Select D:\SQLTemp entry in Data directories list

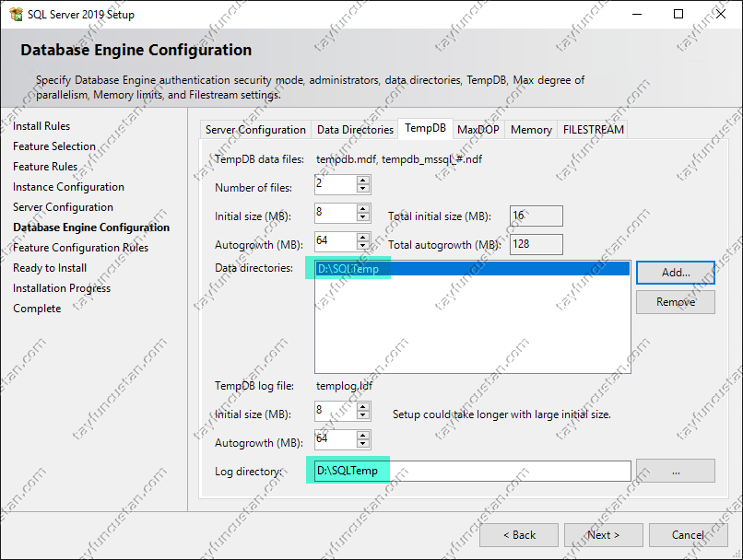tap(472, 269)
